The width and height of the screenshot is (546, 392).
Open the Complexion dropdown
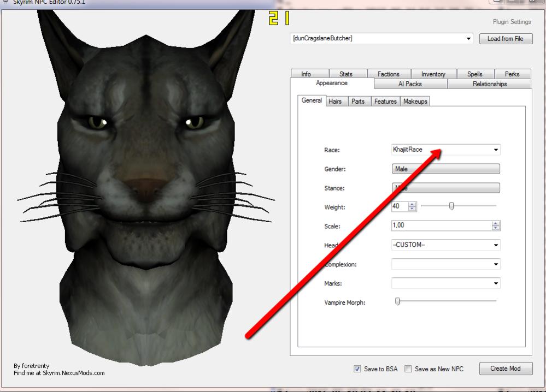[496, 264]
